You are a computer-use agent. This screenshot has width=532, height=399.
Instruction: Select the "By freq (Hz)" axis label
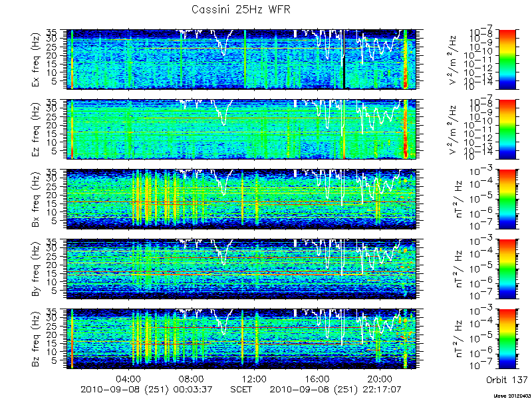coord(37,269)
